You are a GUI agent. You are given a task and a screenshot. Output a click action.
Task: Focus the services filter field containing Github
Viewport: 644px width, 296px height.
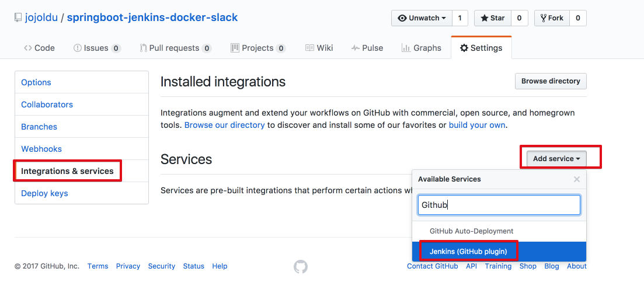coord(499,204)
